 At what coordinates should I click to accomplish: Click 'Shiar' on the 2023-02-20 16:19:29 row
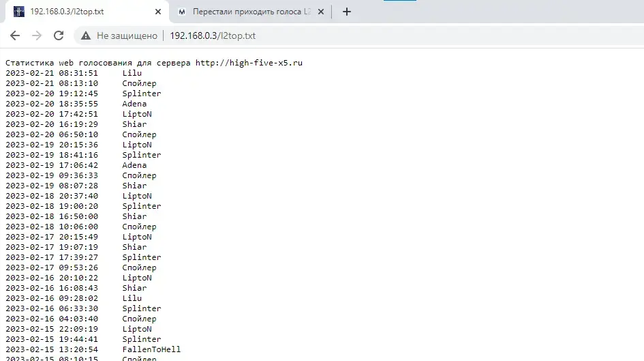tap(134, 124)
